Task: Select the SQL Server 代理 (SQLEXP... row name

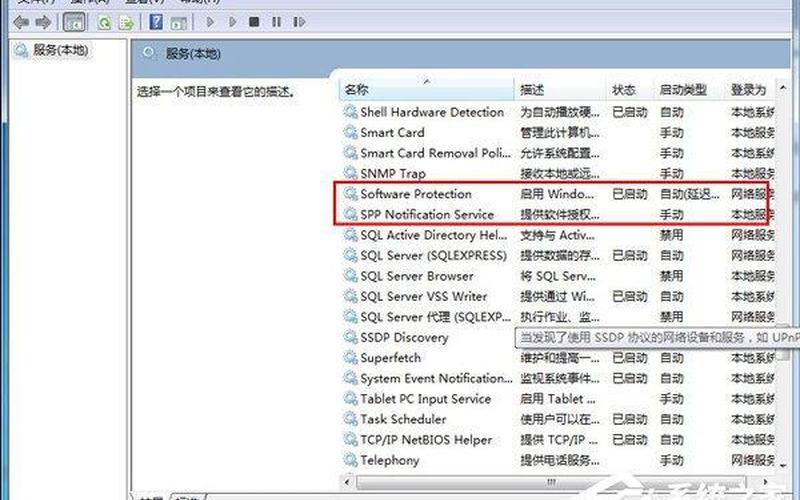Action: [435, 317]
